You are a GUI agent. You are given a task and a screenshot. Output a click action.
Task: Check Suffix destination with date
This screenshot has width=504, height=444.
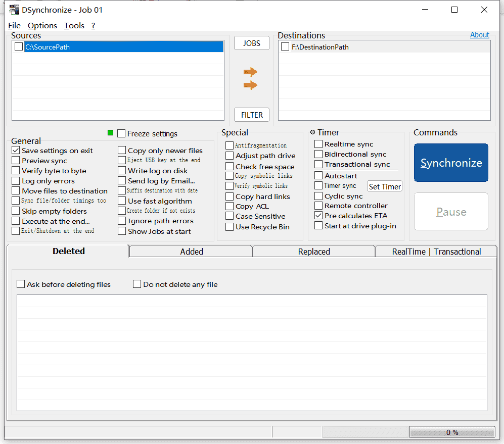(122, 190)
